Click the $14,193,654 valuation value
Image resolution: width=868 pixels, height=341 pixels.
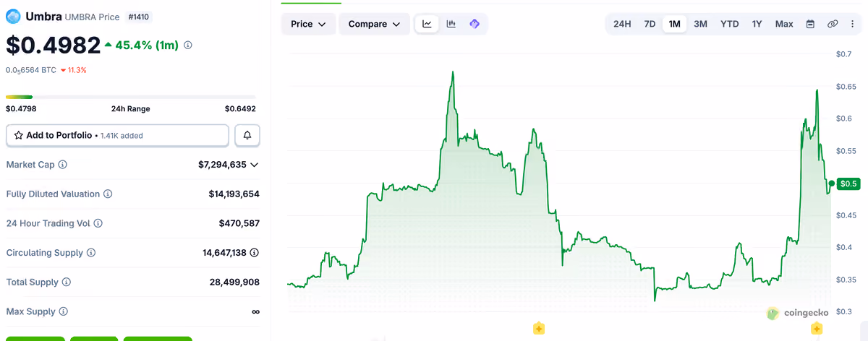tap(234, 194)
